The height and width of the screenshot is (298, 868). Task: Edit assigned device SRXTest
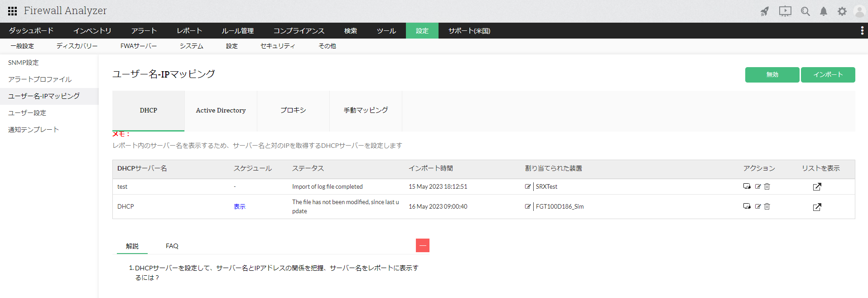click(x=528, y=186)
